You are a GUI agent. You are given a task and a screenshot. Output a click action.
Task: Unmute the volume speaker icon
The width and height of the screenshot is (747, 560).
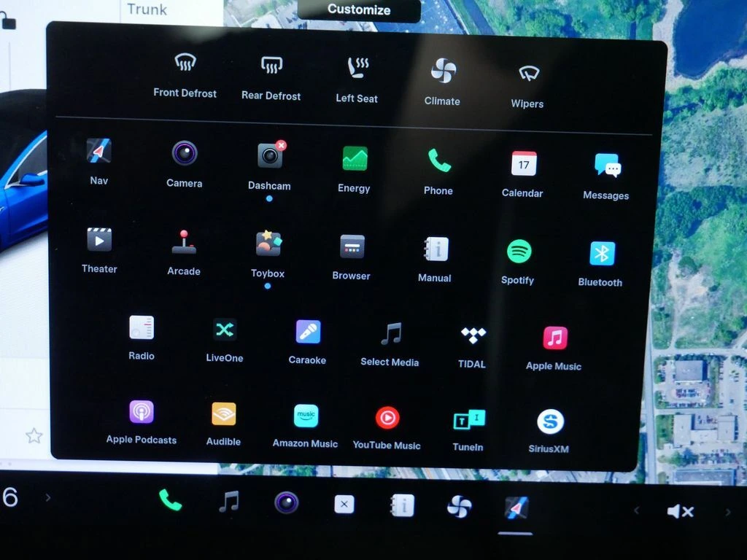pos(679,512)
